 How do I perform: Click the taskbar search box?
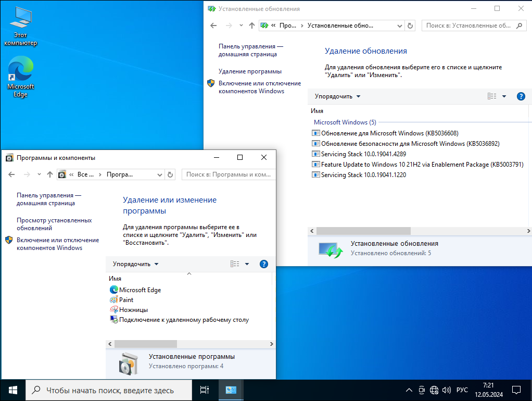(x=109, y=391)
